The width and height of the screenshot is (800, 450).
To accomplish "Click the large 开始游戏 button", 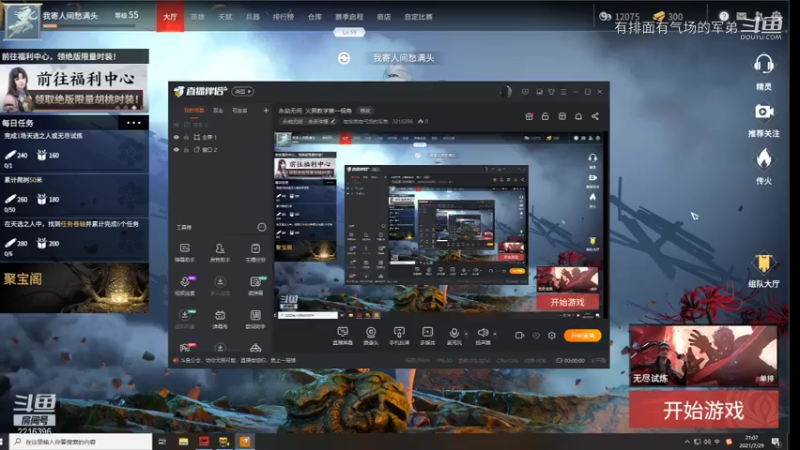I will [x=704, y=410].
